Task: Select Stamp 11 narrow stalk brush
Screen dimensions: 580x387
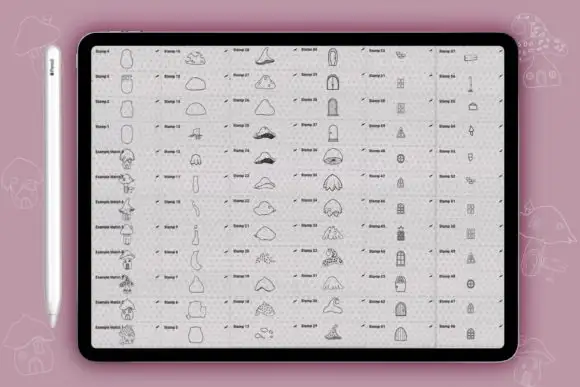Action: coord(195,184)
